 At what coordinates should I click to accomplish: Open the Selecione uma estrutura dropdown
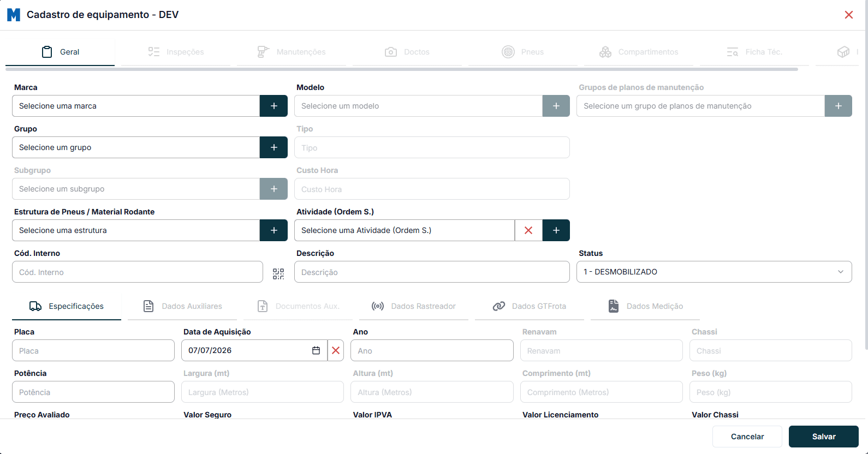pos(136,230)
